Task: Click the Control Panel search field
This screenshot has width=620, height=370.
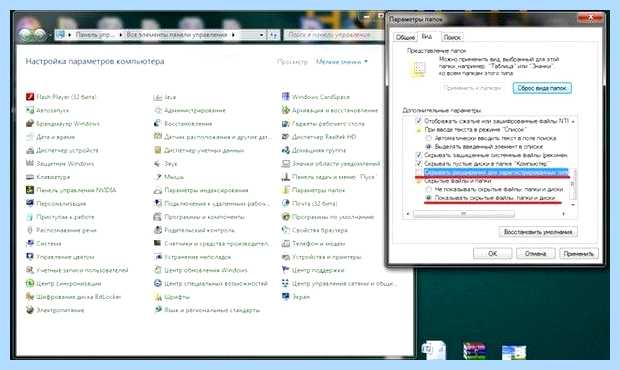Action: click(x=333, y=35)
